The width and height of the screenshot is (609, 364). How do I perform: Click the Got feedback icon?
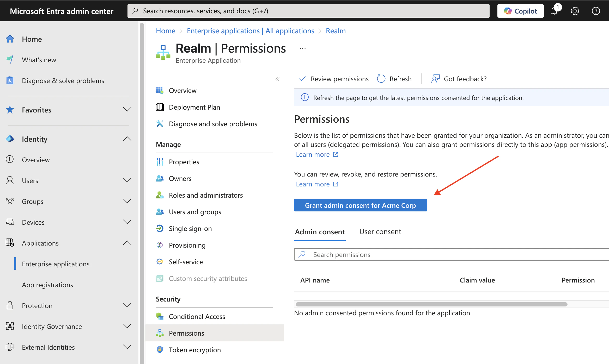coord(435,79)
